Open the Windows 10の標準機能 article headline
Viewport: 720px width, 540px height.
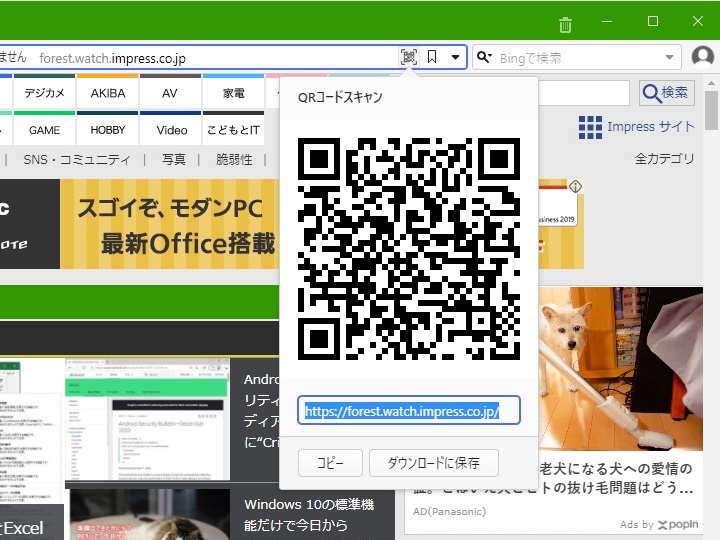point(309,514)
